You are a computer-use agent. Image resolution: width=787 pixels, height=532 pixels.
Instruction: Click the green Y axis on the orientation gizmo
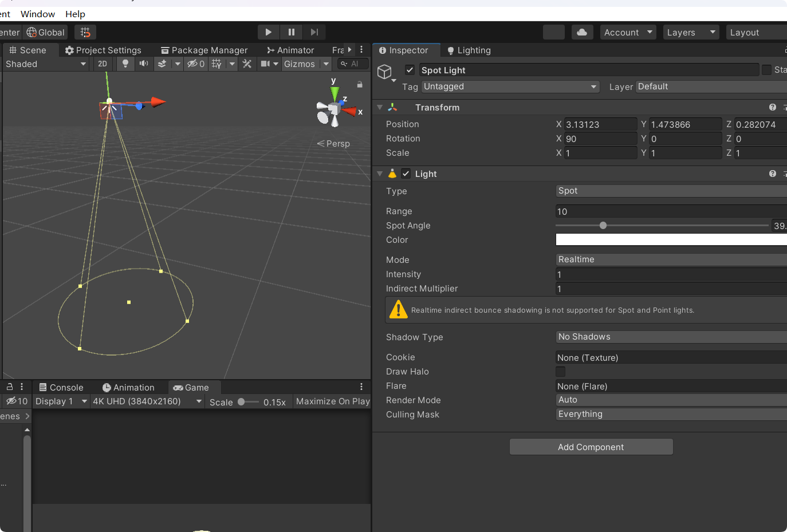[x=335, y=93]
